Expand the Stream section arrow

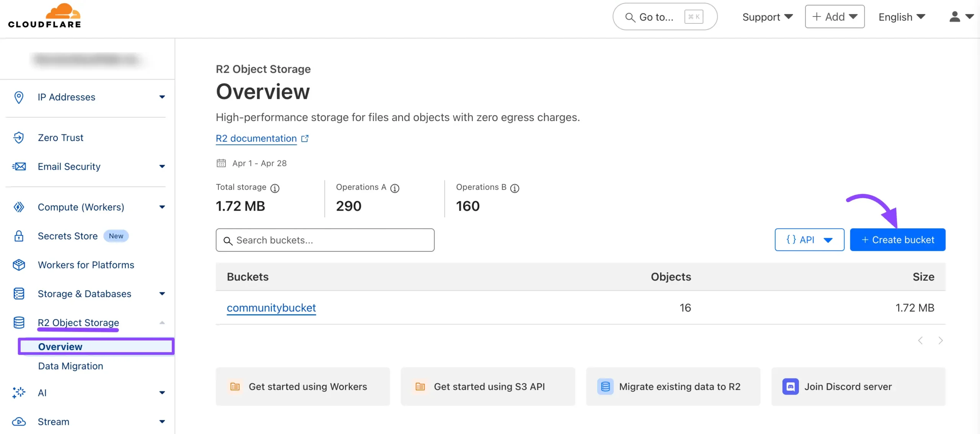tap(162, 422)
